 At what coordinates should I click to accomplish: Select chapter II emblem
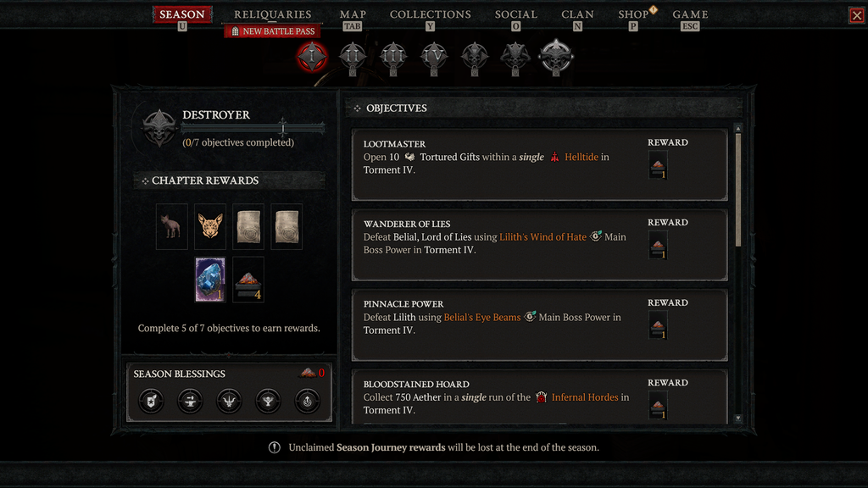(353, 57)
